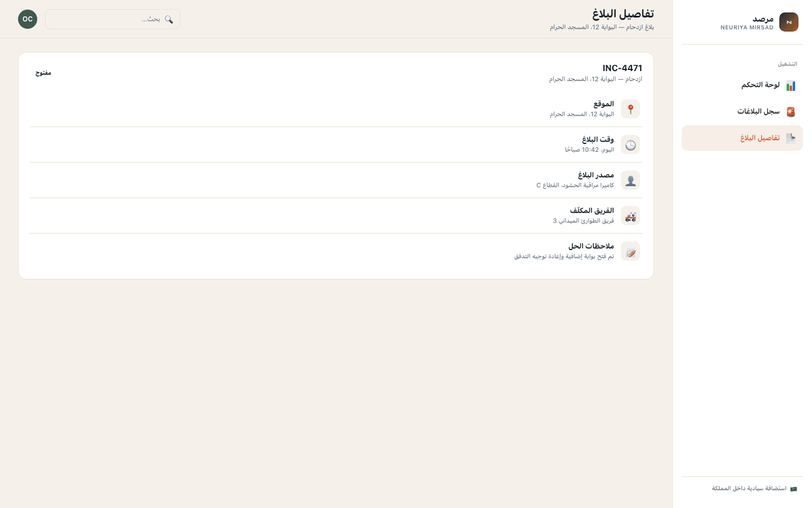
Task: Click the اليوم، 10:42 صباحًا time value
Action: click(x=589, y=150)
